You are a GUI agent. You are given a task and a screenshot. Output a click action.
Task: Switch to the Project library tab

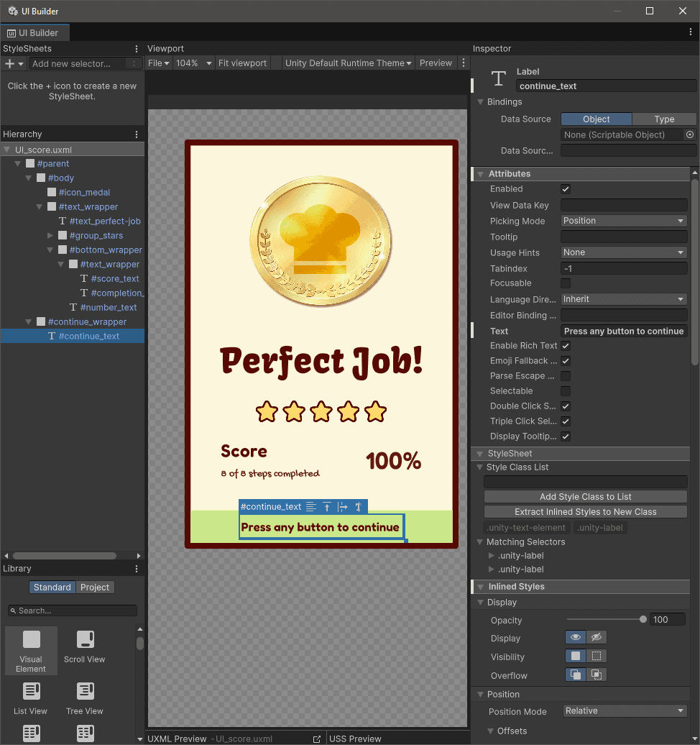click(x=95, y=588)
